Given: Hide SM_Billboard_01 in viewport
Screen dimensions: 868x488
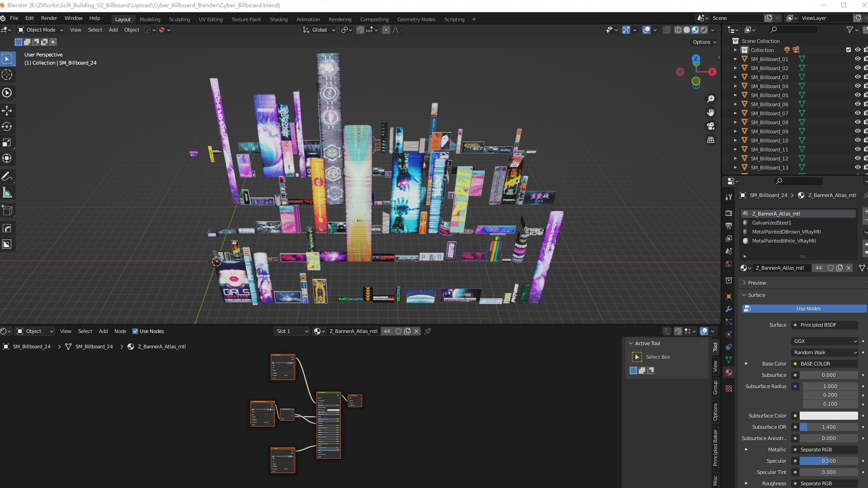Looking at the screenshot, I should (x=857, y=59).
